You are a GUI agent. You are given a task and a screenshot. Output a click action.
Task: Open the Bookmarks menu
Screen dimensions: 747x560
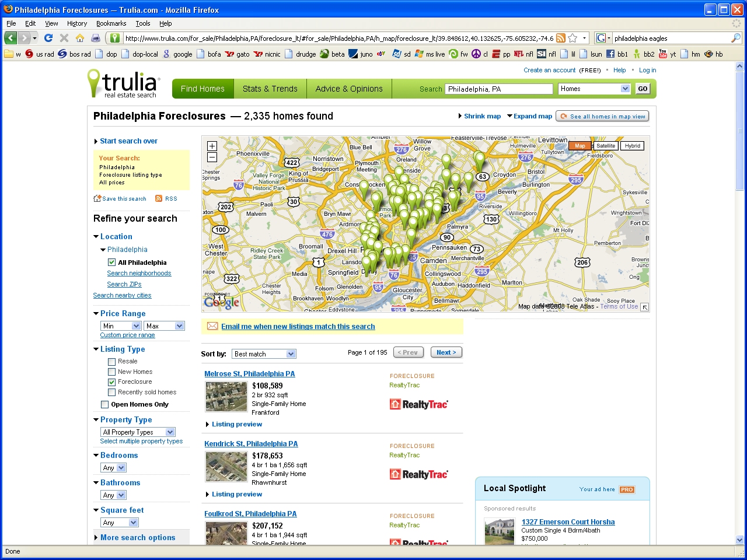[111, 23]
